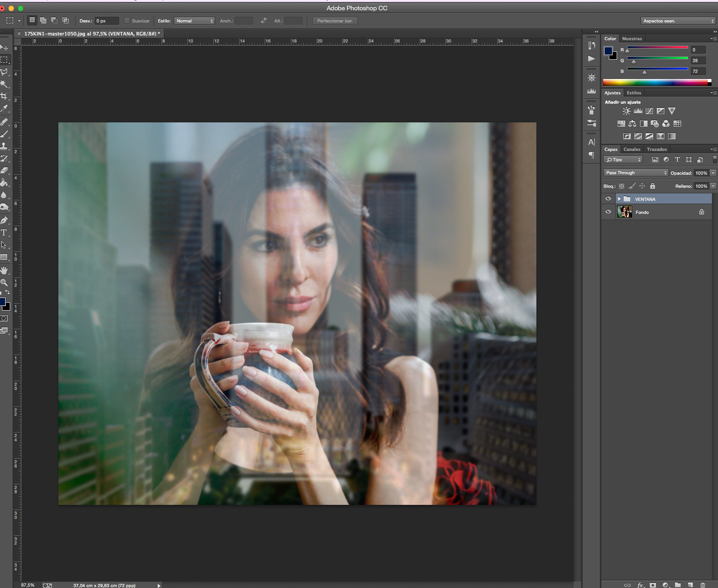Select the Capas tab
Viewport: 718px width, 588px height.
point(611,149)
